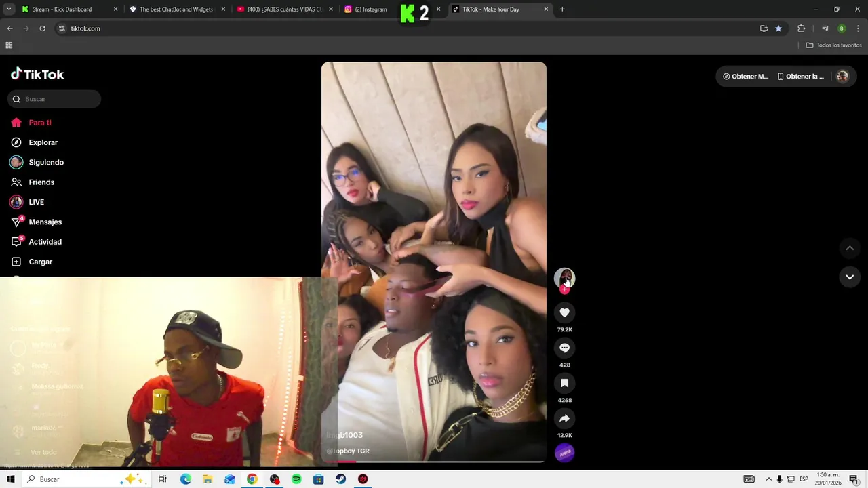Screen dimensions: 868x488
Task: Open the Chrome three-dot menu
Action: click(x=859, y=28)
